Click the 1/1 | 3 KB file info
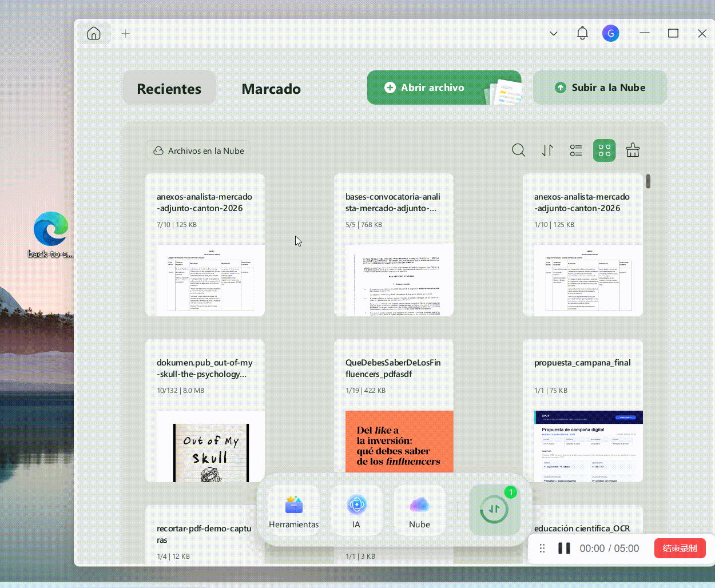Screen dimensions: 715x588 [x=360, y=557]
